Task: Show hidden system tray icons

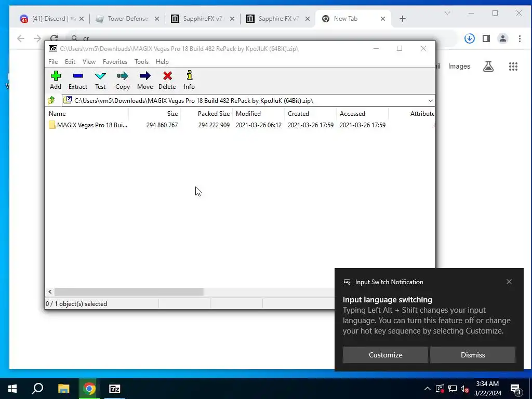Action: click(428, 389)
